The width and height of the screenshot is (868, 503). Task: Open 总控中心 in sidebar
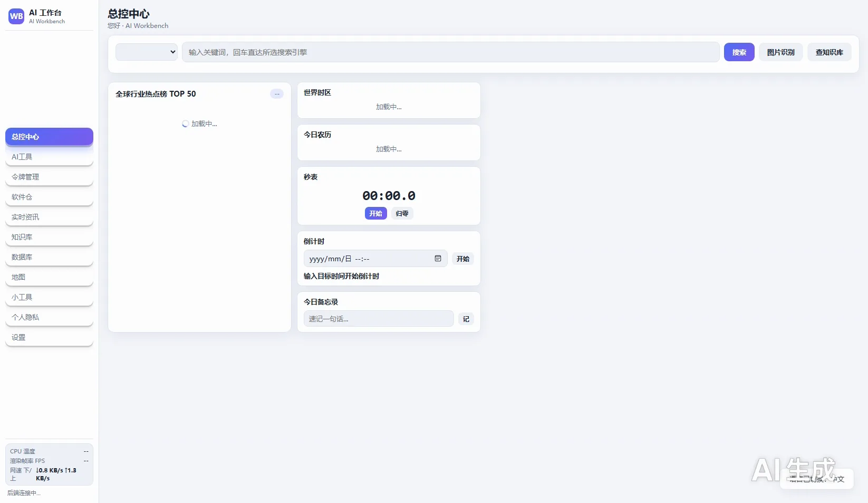coord(49,137)
